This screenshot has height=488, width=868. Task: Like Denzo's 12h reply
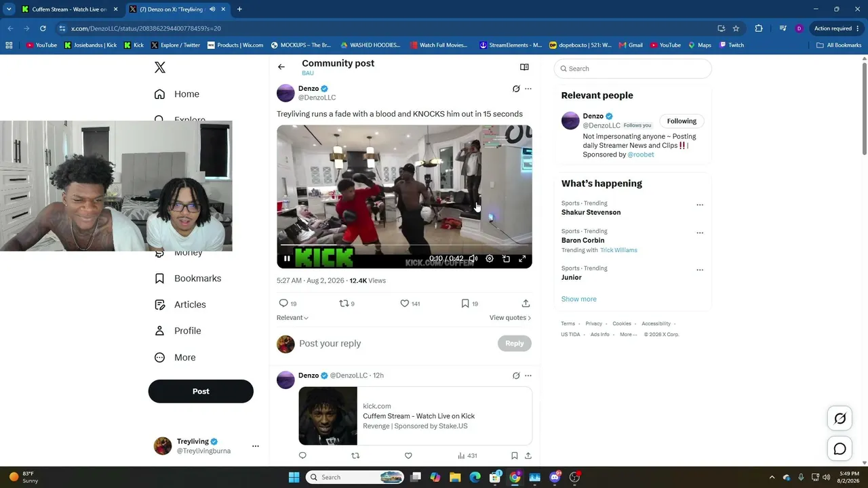[x=408, y=456]
